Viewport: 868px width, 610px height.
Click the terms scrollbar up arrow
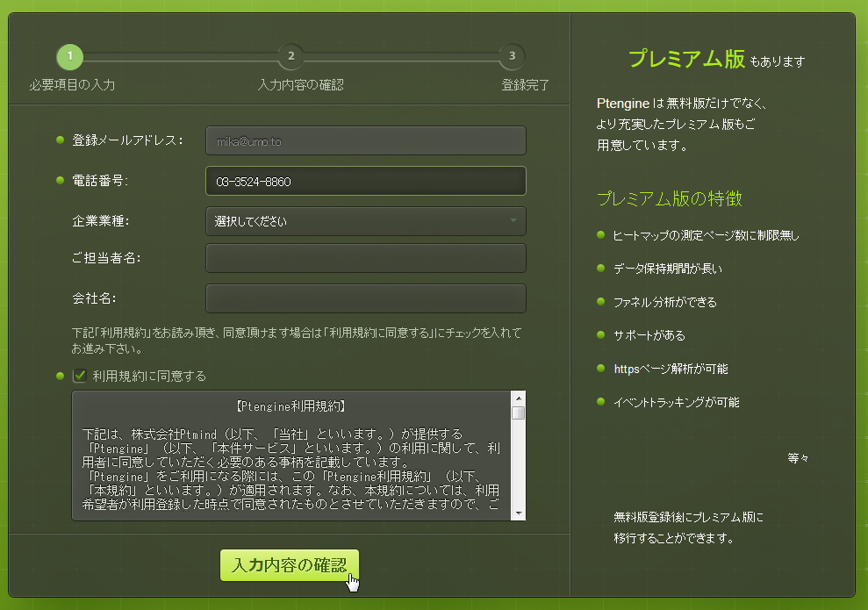click(x=519, y=398)
